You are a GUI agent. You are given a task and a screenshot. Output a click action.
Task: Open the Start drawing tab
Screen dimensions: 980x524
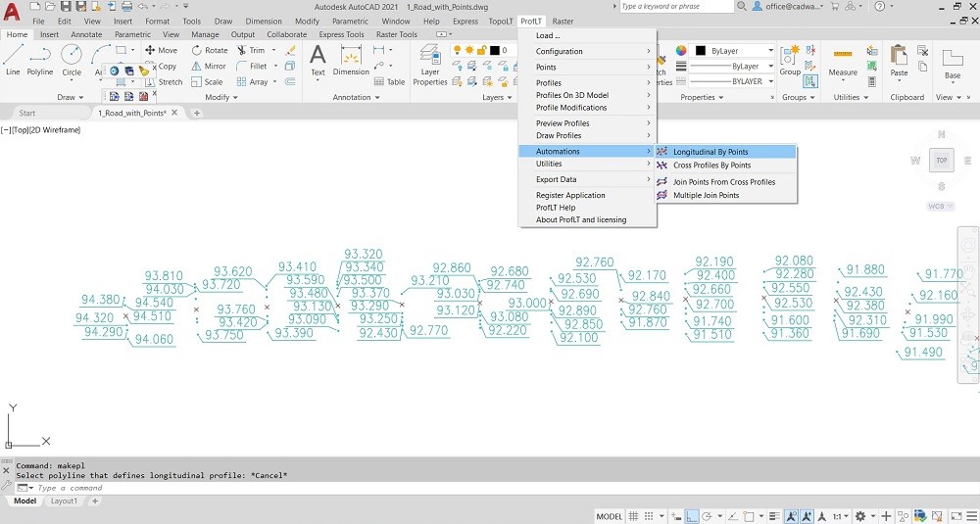pos(27,113)
